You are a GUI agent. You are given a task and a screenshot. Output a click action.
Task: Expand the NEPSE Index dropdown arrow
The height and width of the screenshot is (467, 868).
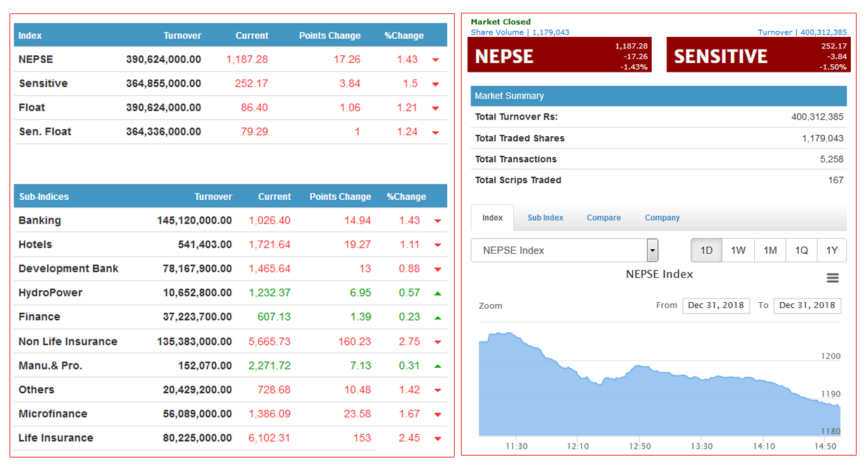(652, 251)
